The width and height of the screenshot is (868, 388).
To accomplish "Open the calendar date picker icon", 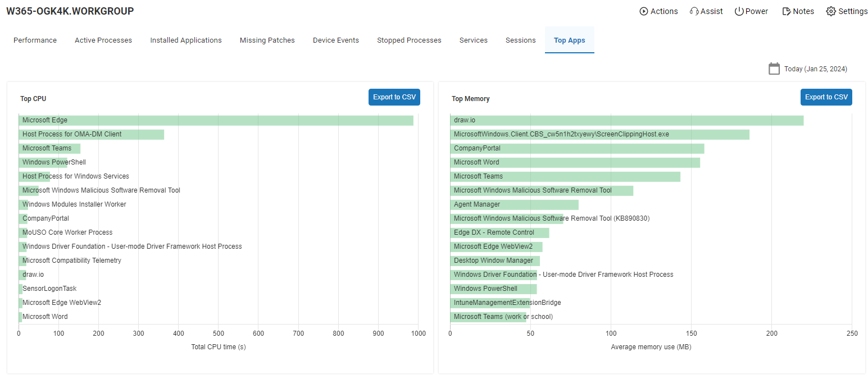I will click(x=774, y=69).
